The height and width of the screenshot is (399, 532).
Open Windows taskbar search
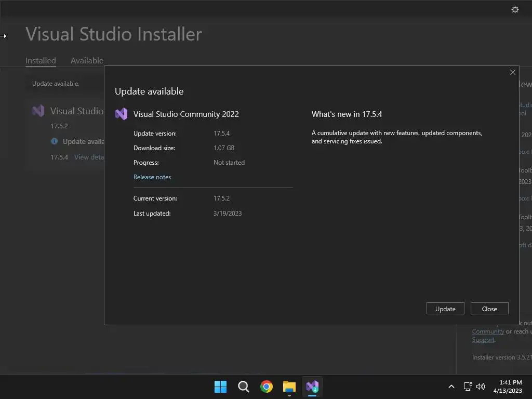click(x=243, y=387)
